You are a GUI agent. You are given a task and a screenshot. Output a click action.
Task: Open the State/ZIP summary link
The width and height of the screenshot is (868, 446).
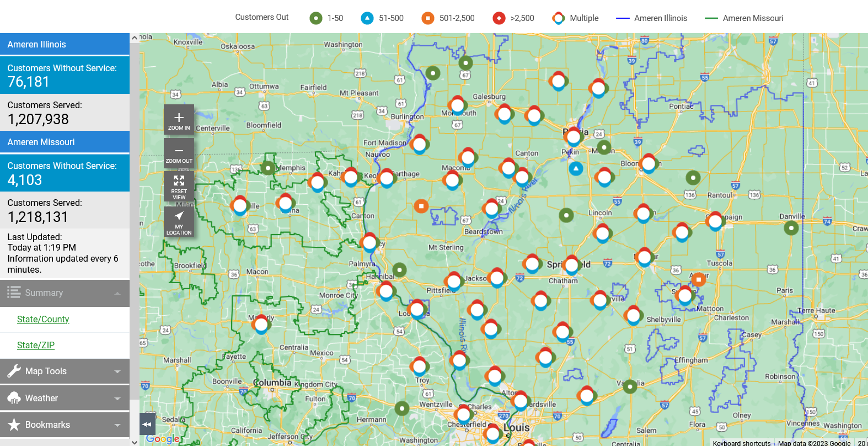click(x=36, y=345)
